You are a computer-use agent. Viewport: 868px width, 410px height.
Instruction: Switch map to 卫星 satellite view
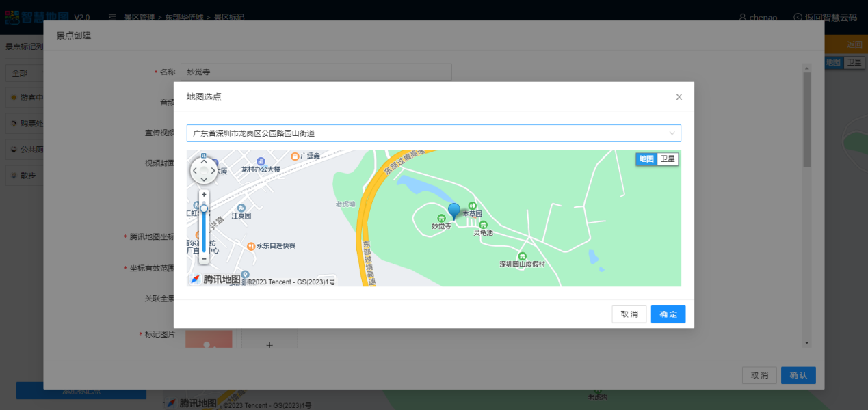pyautogui.click(x=667, y=159)
